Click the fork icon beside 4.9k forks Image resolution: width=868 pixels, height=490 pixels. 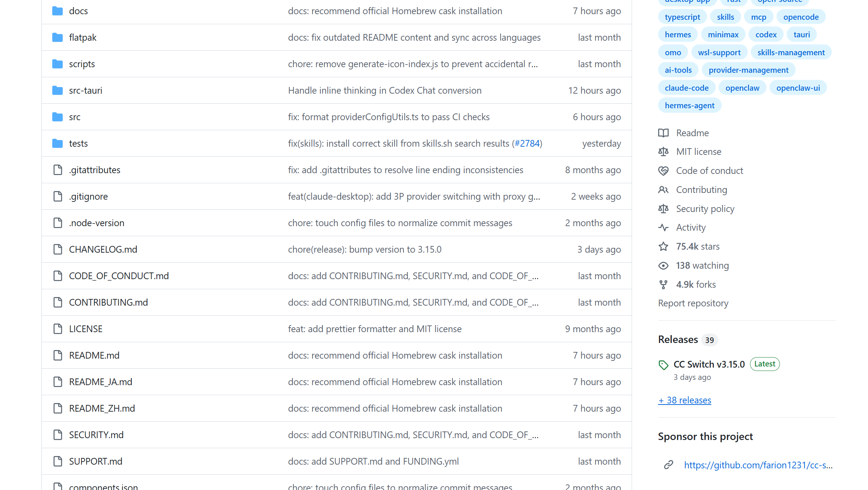coord(663,284)
